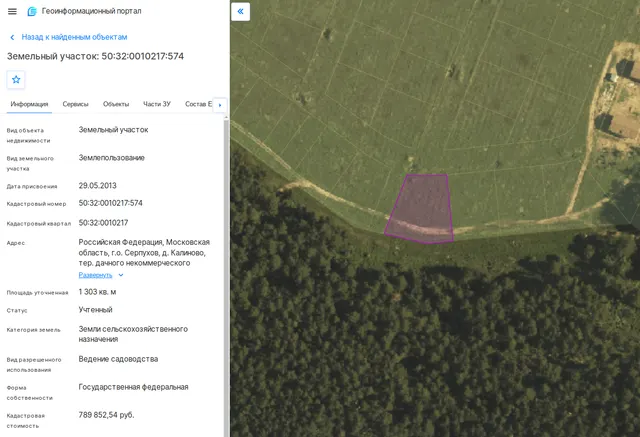Screen dimensions: 640x437
Task: Select the status value Учтенный
Action: pyautogui.click(x=96, y=310)
